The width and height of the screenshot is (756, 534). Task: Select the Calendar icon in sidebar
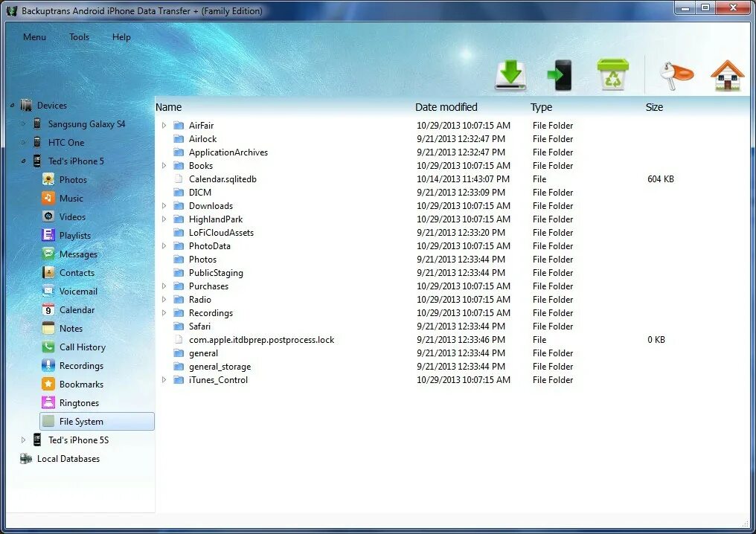tap(48, 310)
